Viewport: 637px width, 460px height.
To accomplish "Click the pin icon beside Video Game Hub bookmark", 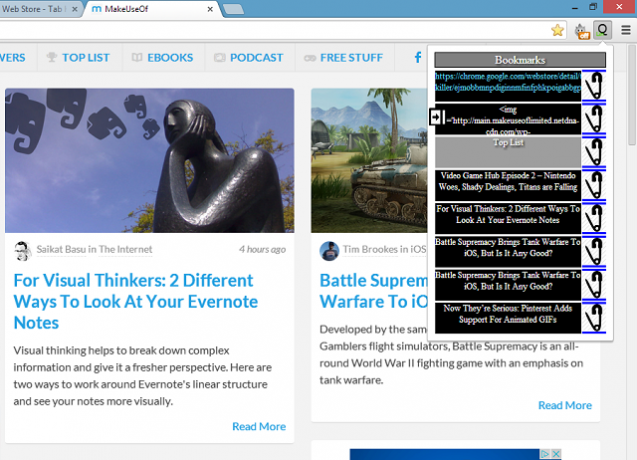I will coord(594,186).
